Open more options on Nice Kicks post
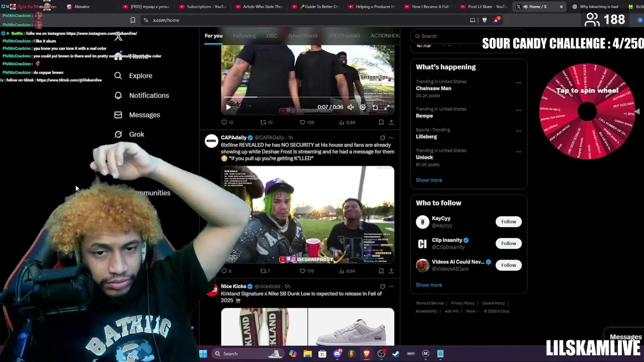 coord(391,287)
